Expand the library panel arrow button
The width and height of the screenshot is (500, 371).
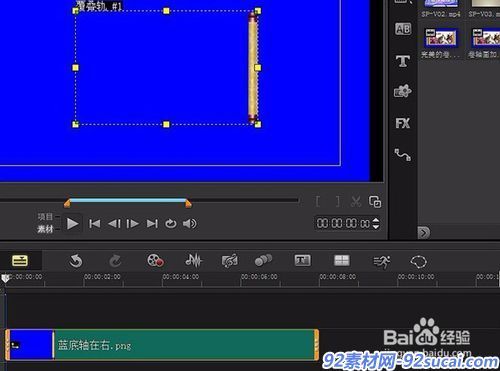424,232
